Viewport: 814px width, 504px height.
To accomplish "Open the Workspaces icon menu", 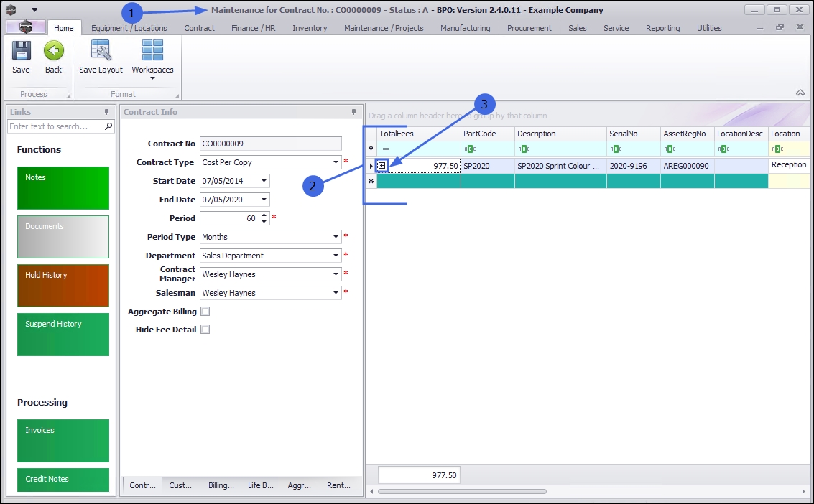I will pyautogui.click(x=152, y=51).
